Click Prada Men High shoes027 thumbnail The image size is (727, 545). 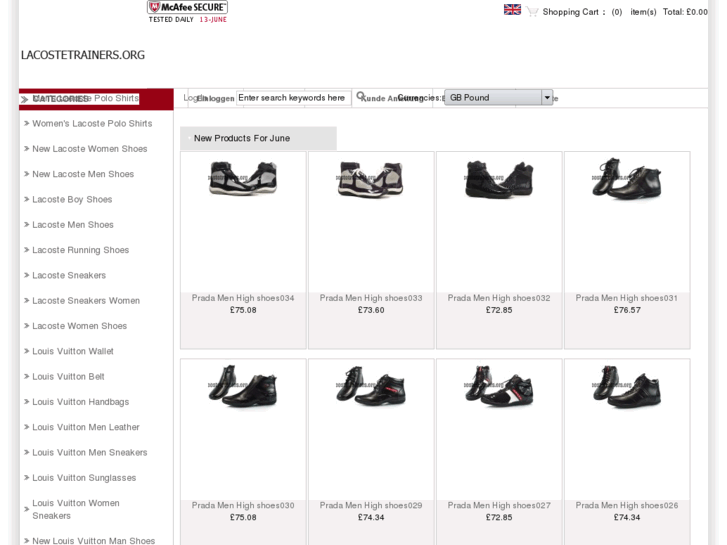499,386
